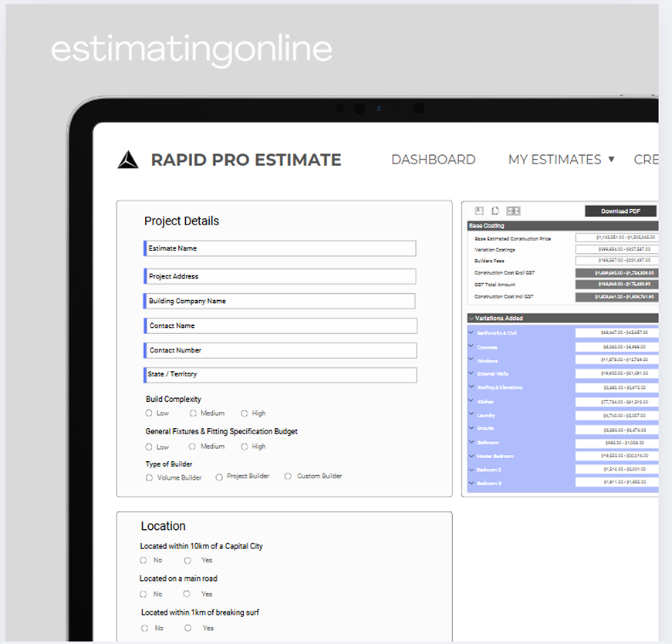This screenshot has width=672, height=644.
Task: Click the State / Territory field
Action: click(x=281, y=375)
